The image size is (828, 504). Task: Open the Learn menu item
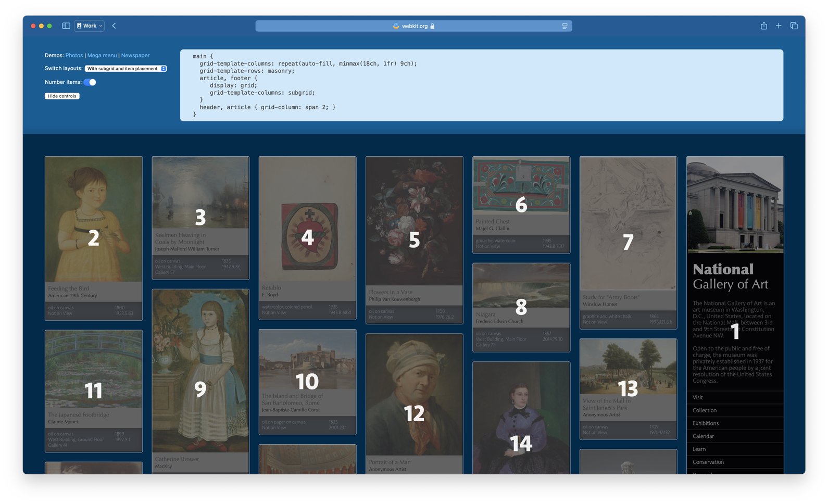click(x=735, y=449)
